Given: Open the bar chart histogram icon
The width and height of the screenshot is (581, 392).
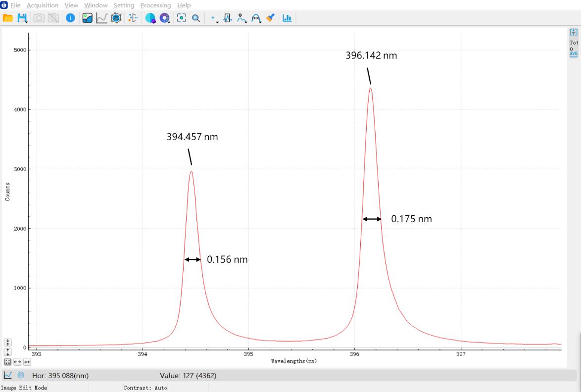Looking at the screenshot, I should (x=287, y=18).
